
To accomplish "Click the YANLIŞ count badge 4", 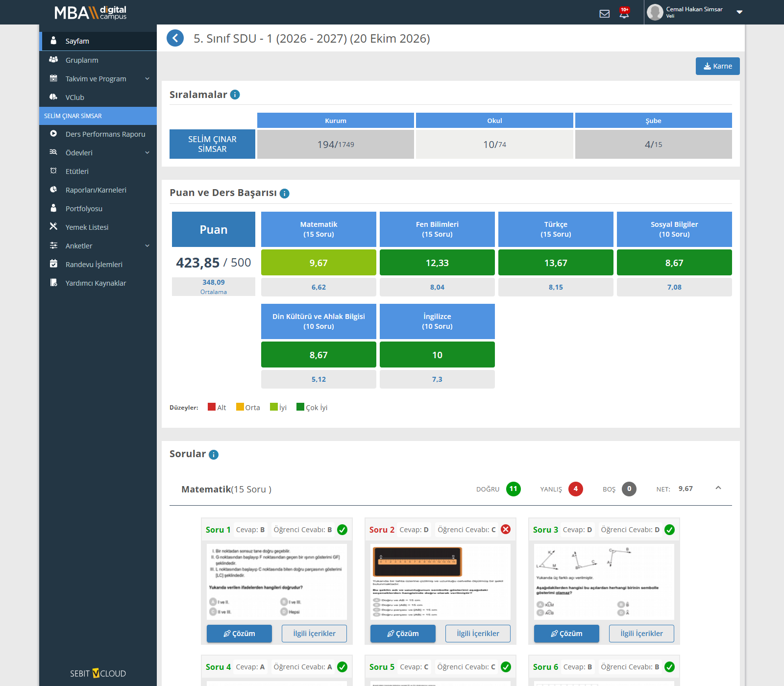I will coord(576,489).
